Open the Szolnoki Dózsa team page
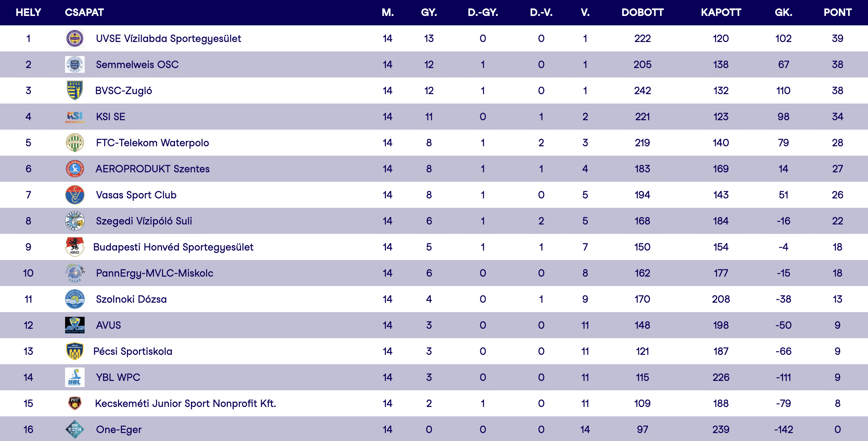 click(x=131, y=299)
